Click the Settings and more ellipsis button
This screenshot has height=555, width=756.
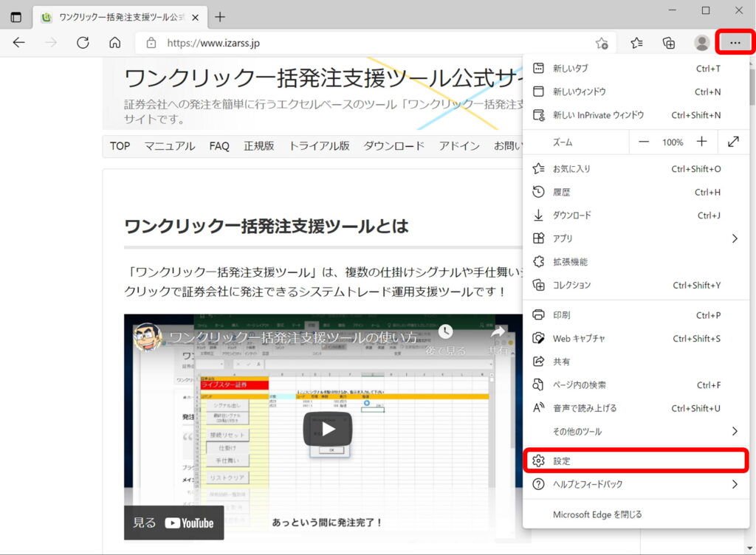[x=735, y=43]
